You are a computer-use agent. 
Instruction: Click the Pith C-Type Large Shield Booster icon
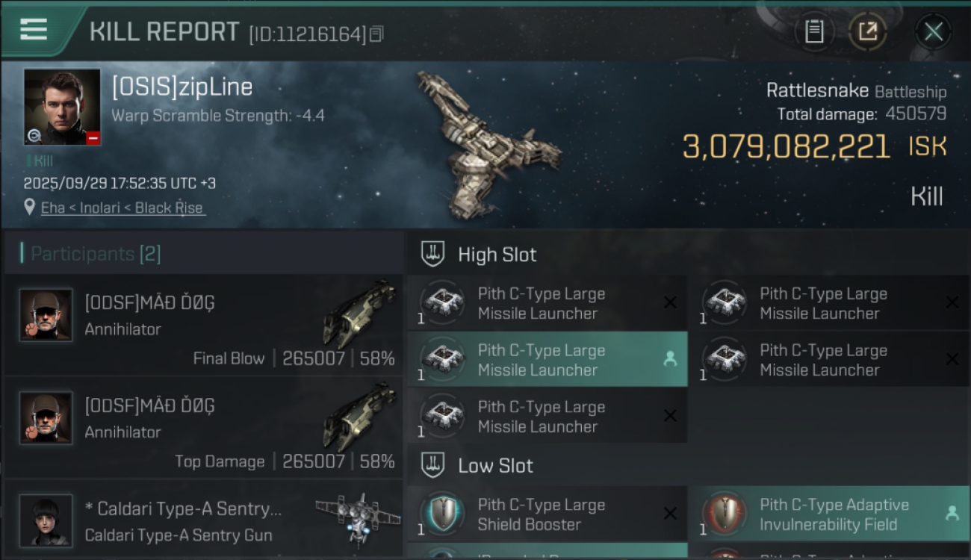tap(442, 514)
